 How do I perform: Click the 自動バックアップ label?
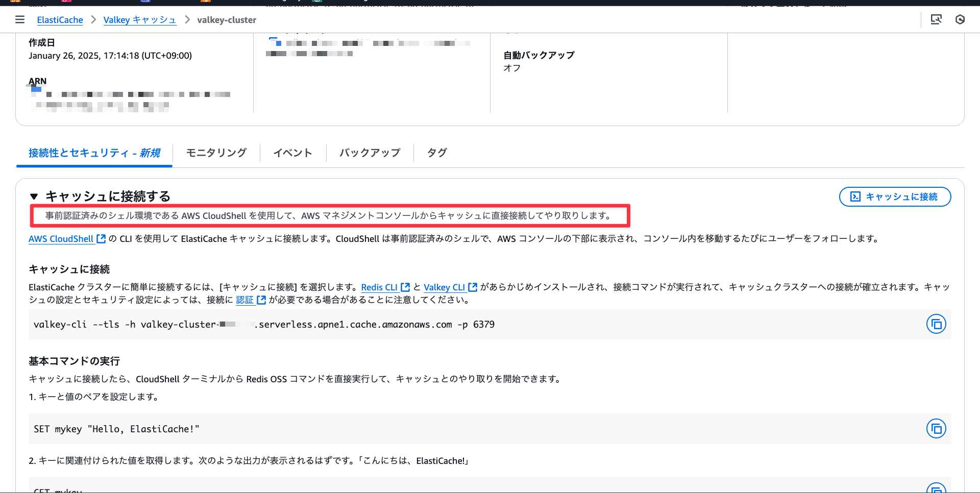(x=539, y=55)
